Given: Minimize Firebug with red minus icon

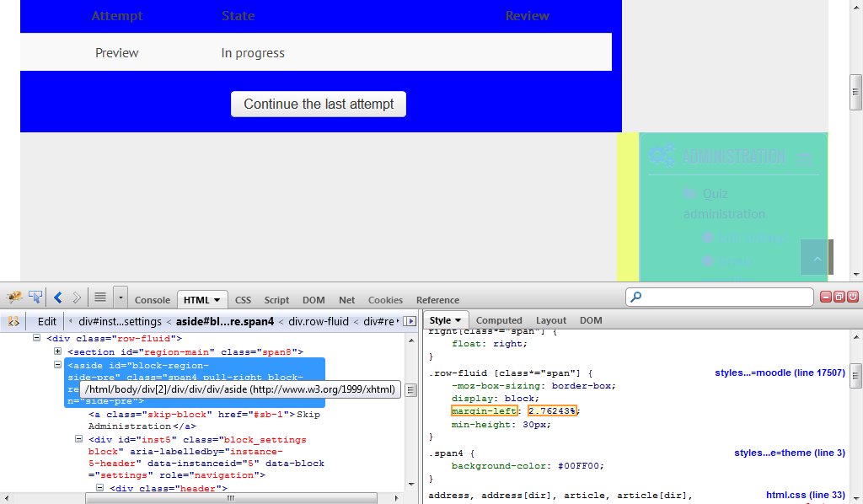Looking at the screenshot, I should pos(826,298).
